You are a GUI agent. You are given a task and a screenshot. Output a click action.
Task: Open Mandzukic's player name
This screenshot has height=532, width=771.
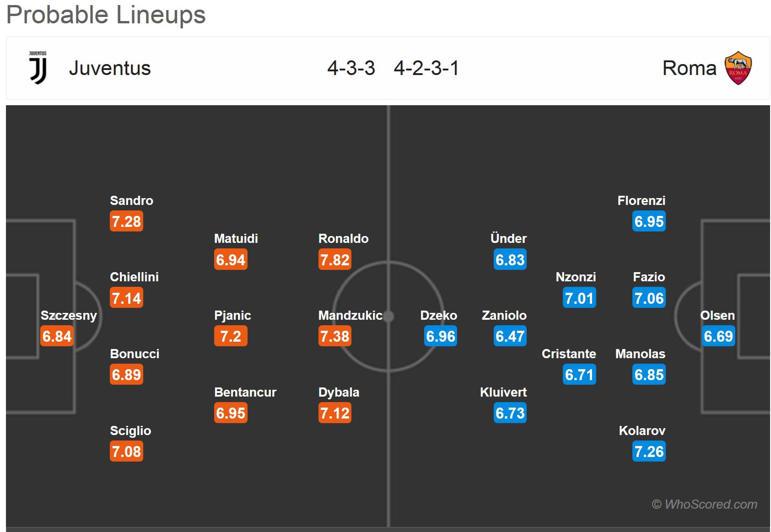coord(350,315)
